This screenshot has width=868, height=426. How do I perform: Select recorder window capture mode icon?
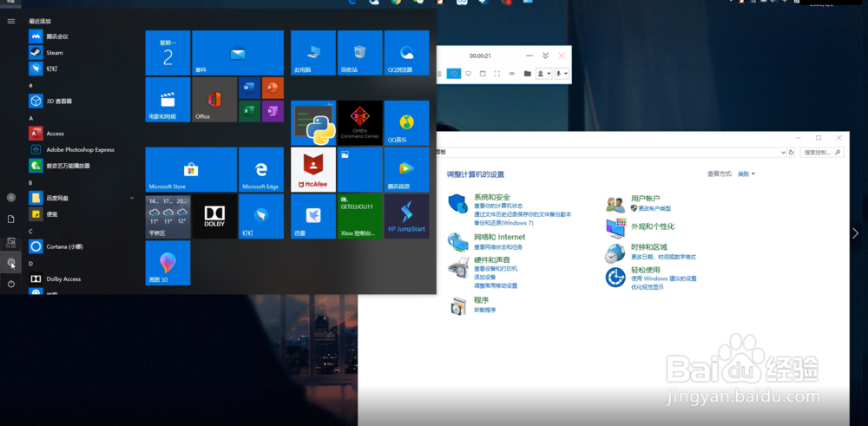(x=482, y=74)
